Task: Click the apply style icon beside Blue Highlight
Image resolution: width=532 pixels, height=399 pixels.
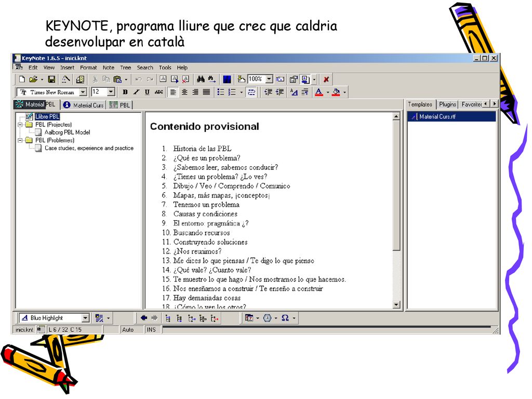Action: [99, 318]
